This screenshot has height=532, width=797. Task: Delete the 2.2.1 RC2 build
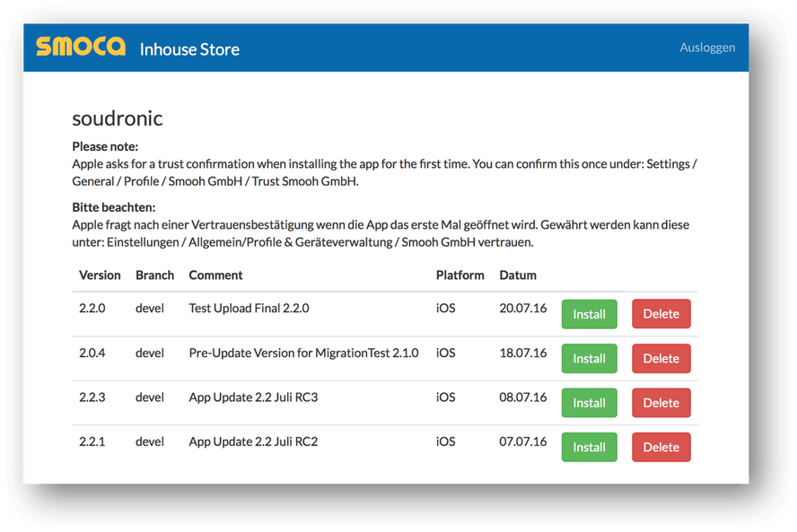(661, 447)
